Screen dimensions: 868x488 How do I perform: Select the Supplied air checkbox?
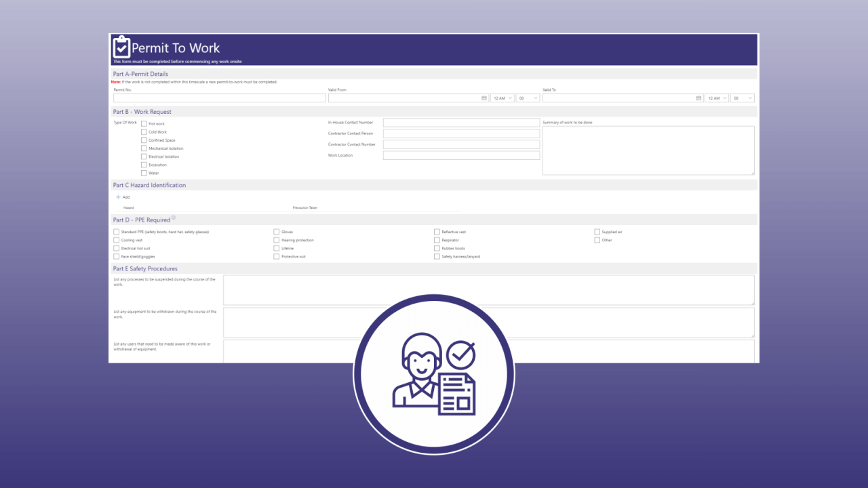(x=597, y=232)
